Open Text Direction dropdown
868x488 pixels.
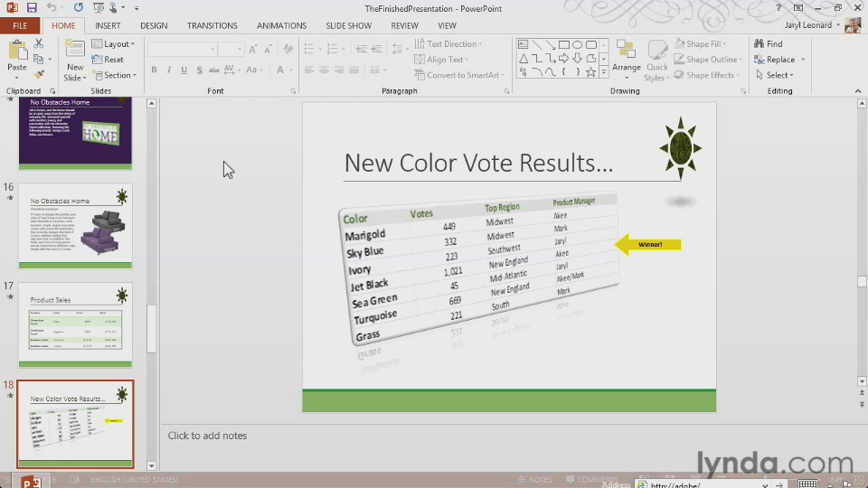(x=449, y=43)
